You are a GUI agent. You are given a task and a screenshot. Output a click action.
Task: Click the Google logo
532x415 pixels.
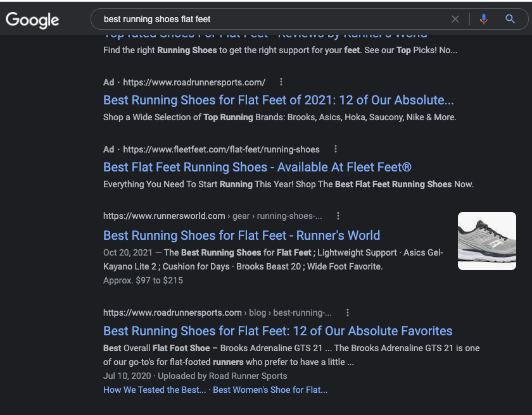(32, 20)
